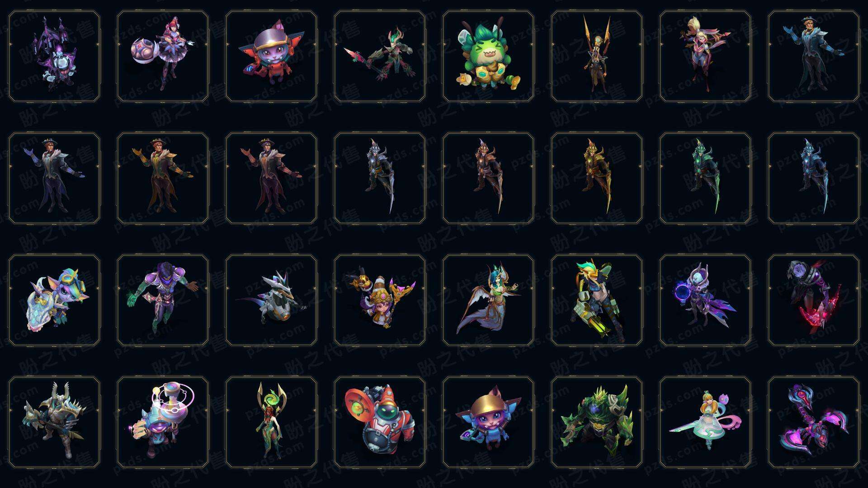Choose the green rock golem skin
This screenshot has height=488, width=868.
pos(597,422)
